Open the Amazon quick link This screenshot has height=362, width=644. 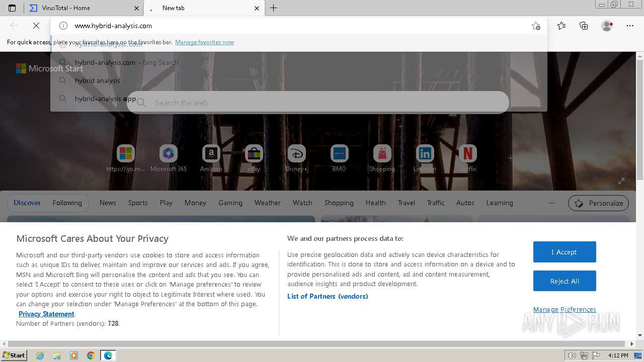pyautogui.click(x=211, y=158)
